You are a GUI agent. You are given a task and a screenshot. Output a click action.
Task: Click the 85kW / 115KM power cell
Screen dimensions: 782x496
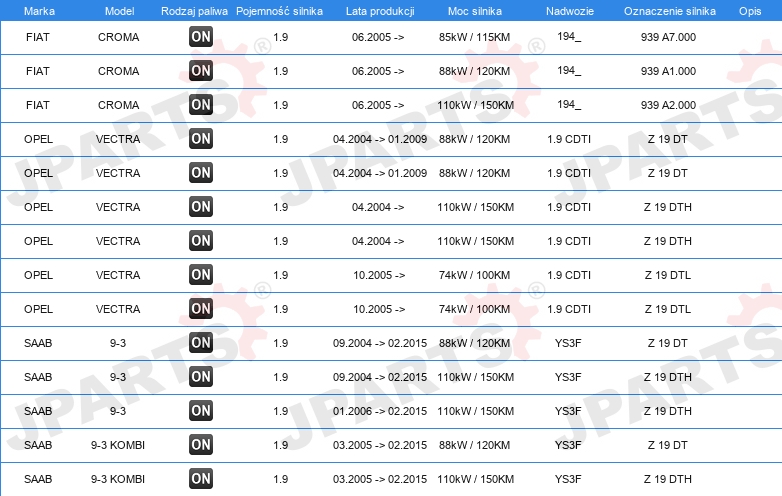475,37
